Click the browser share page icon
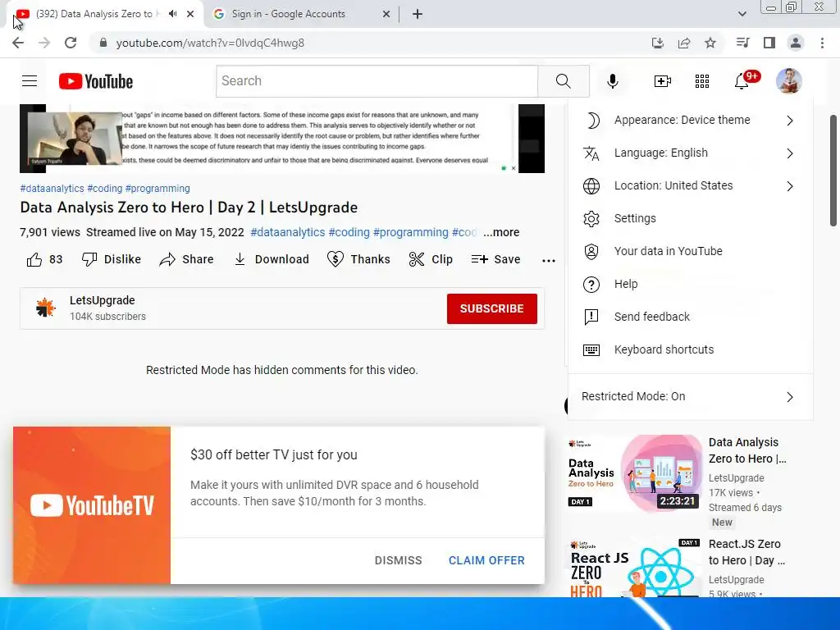The width and height of the screenshot is (840, 630). click(x=684, y=43)
